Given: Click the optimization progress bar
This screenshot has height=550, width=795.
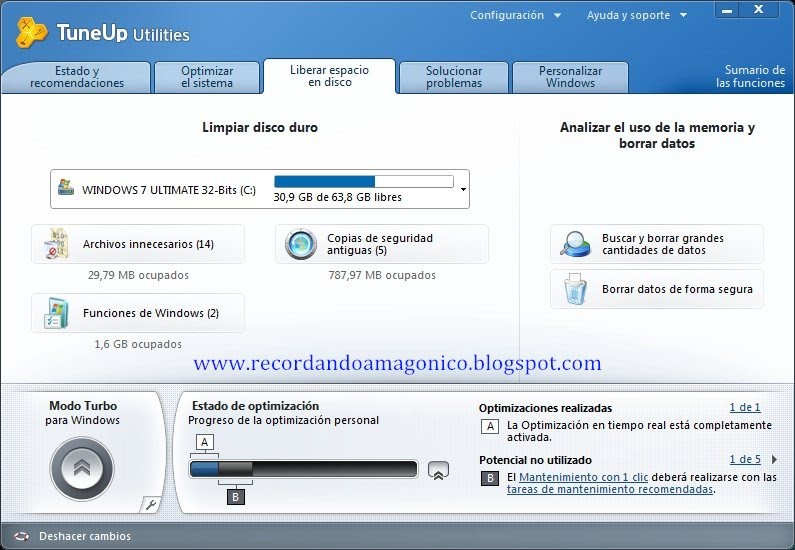Looking at the screenshot, I should [x=303, y=469].
